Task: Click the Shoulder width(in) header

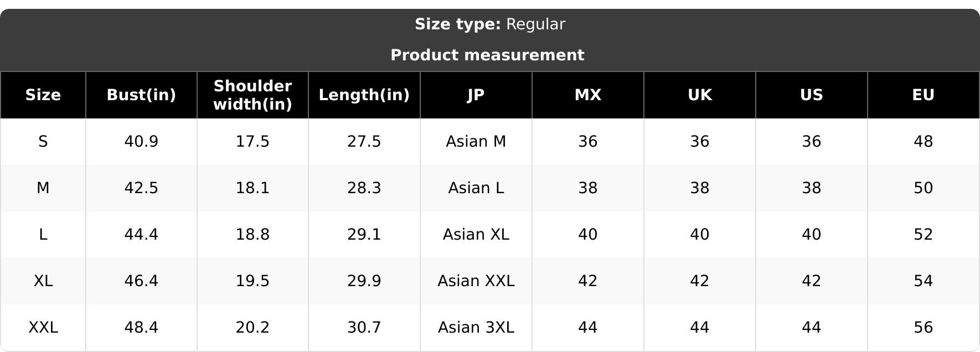Action: tap(252, 95)
